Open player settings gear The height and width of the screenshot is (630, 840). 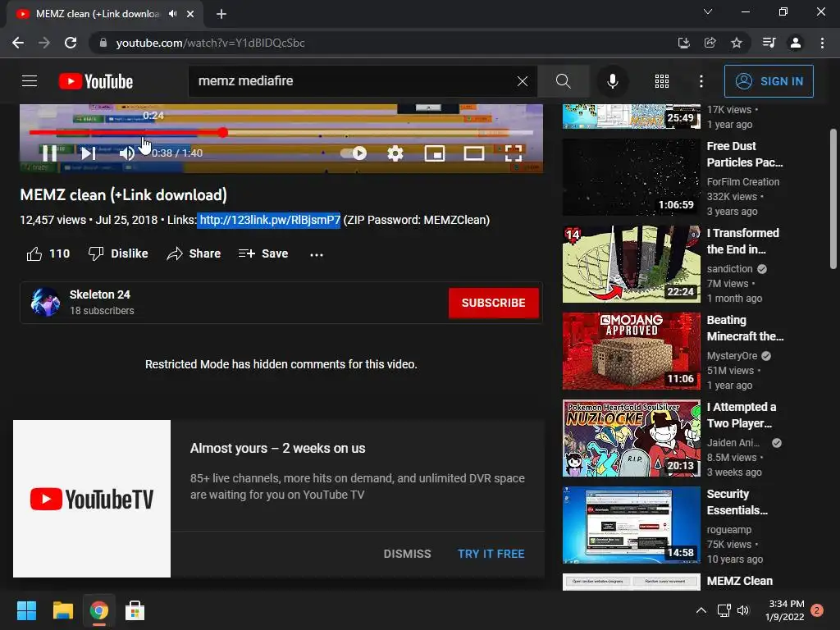[x=395, y=153]
